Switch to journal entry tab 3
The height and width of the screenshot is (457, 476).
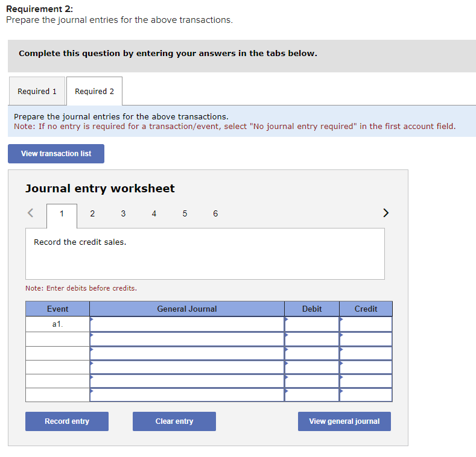123,213
